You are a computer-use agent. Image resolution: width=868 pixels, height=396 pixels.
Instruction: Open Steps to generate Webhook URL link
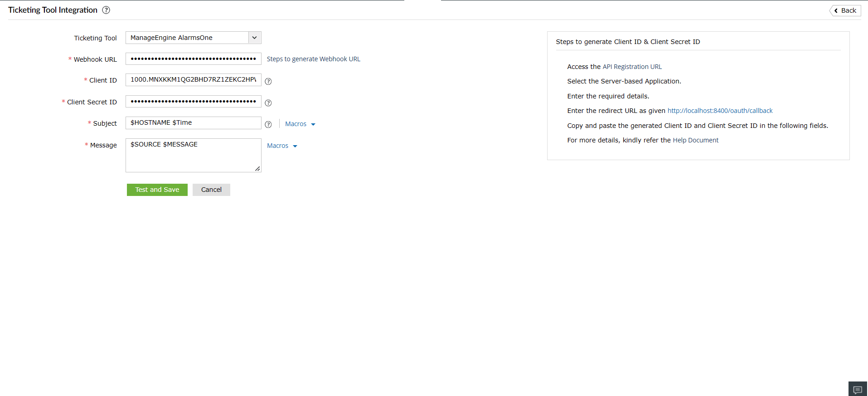tap(314, 59)
